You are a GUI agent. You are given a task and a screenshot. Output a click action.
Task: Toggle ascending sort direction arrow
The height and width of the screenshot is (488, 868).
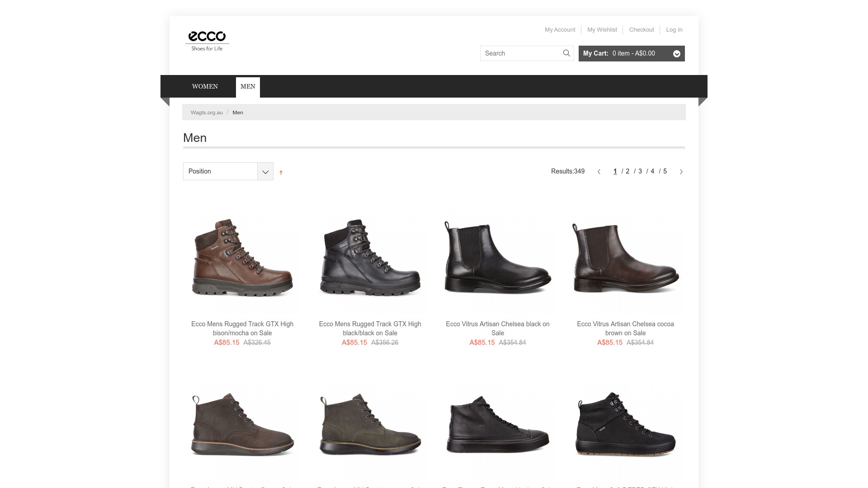[x=281, y=173]
